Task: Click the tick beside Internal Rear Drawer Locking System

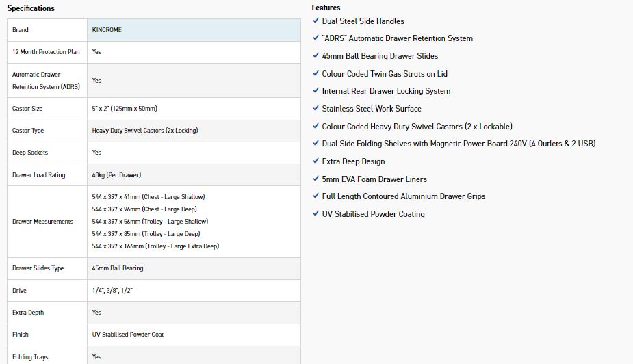Action: pyautogui.click(x=315, y=91)
